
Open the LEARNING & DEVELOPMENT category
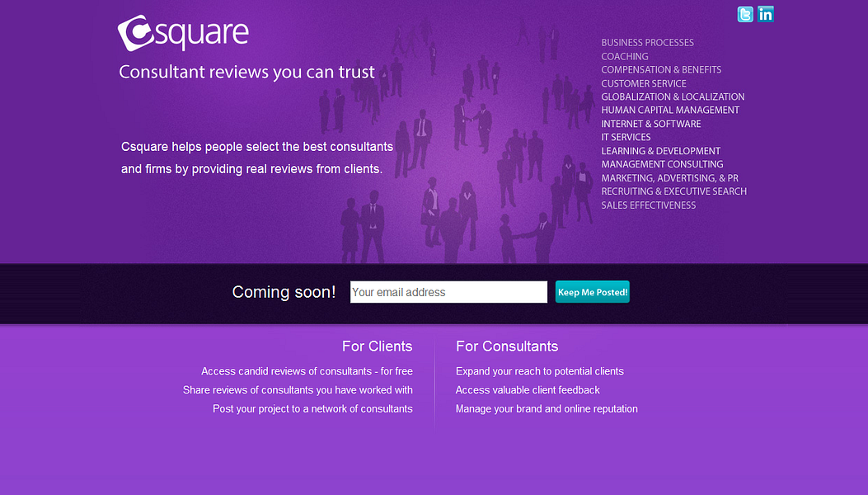point(660,150)
